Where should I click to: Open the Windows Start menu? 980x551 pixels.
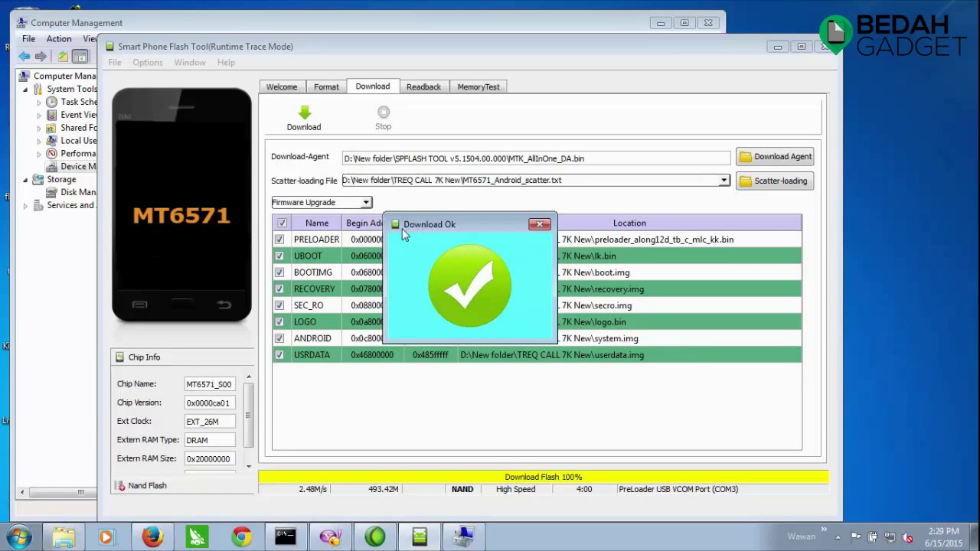click(20, 536)
